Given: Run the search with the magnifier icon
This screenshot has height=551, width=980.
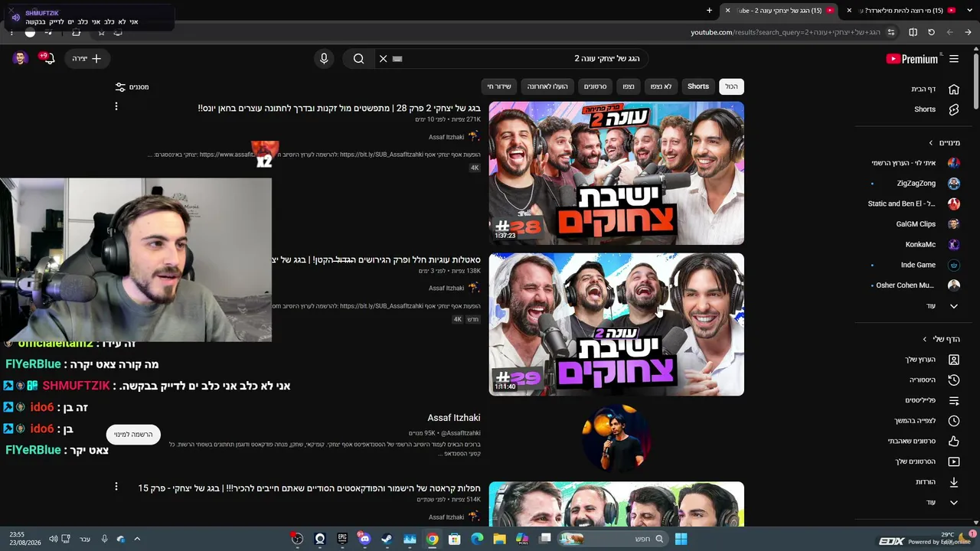Looking at the screenshot, I should pos(358,59).
